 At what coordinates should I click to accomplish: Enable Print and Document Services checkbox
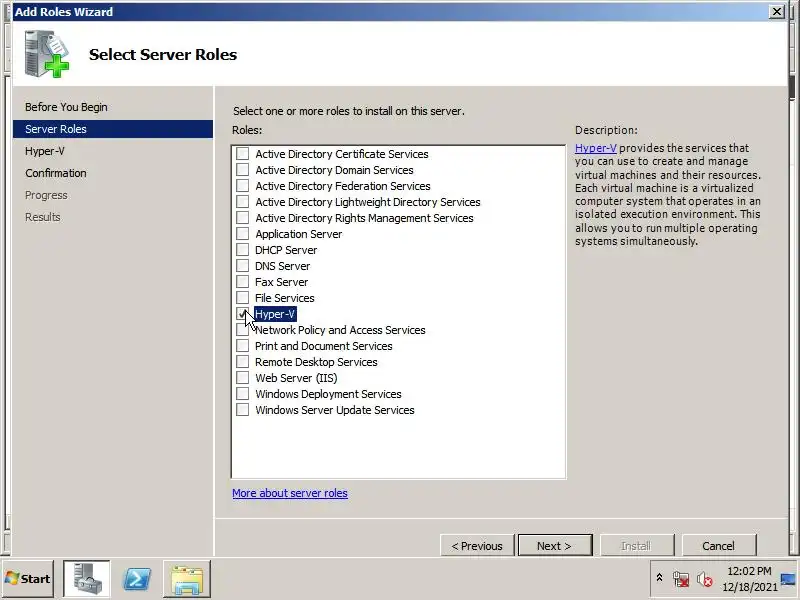242,345
